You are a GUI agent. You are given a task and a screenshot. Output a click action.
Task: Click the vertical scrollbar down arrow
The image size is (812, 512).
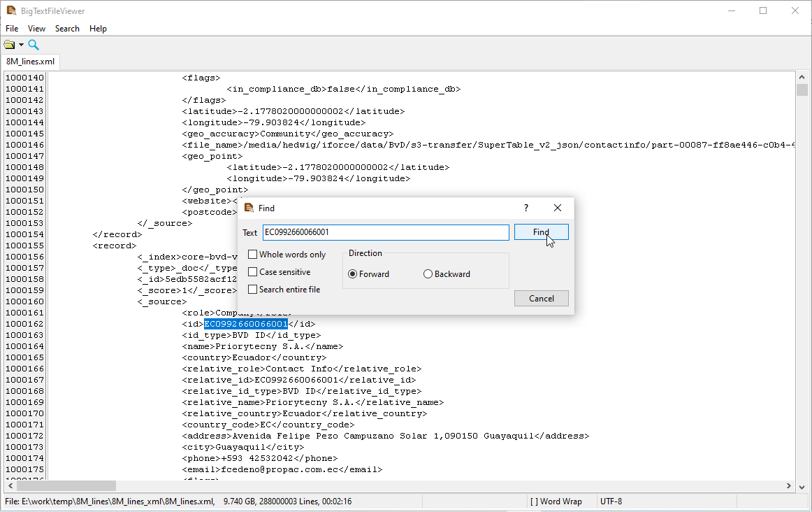[802, 487]
